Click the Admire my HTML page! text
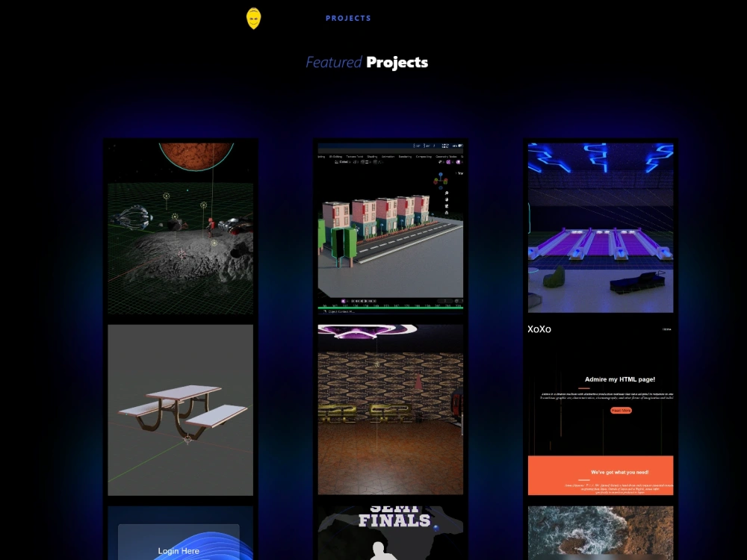 pos(620,379)
